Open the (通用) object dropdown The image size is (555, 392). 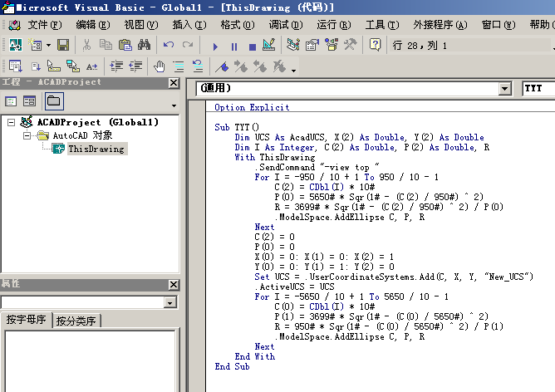(505, 88)
